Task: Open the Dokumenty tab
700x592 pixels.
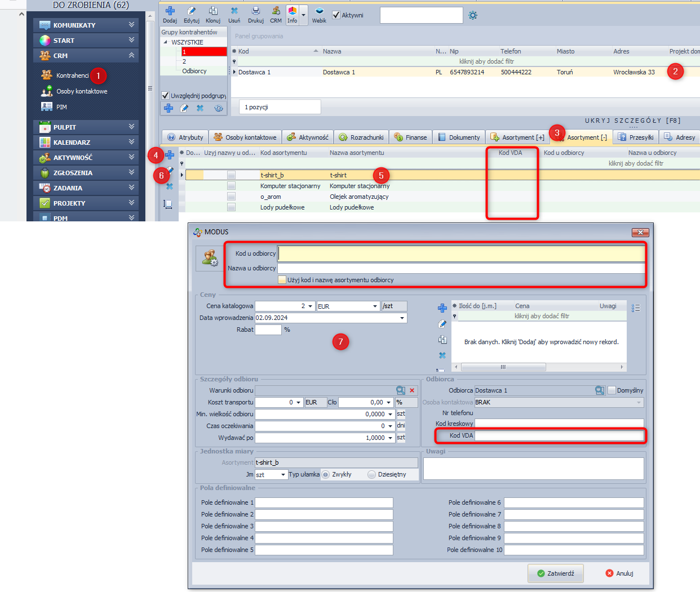Action: (x=459, y=137)
